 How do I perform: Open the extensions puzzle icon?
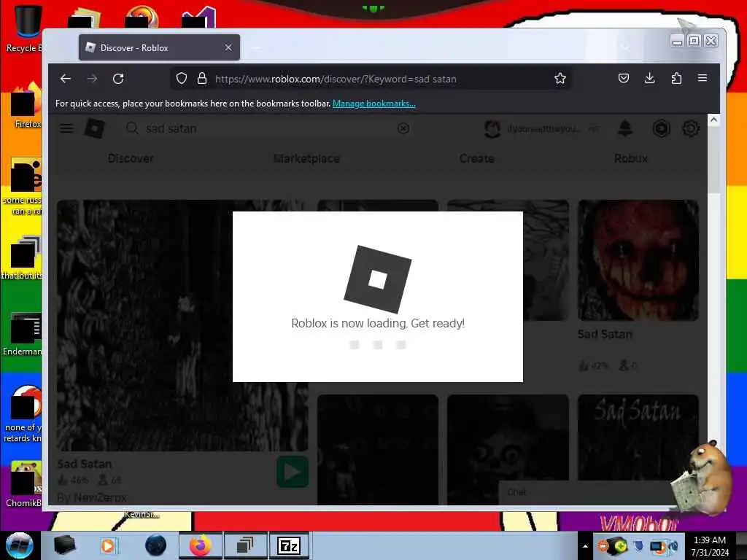[x=676, y=78]
